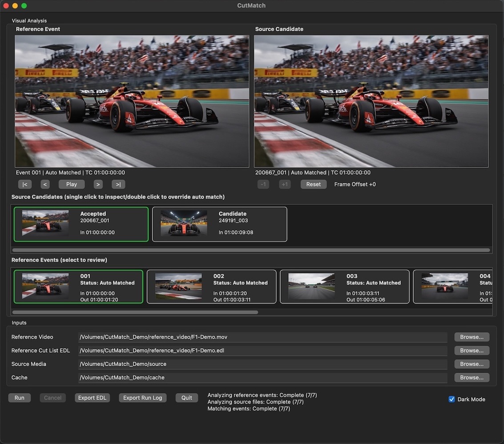Toggle the Dark Mode checkbox
This screenshot has height=444, width=504.
[x=452, y=399]
